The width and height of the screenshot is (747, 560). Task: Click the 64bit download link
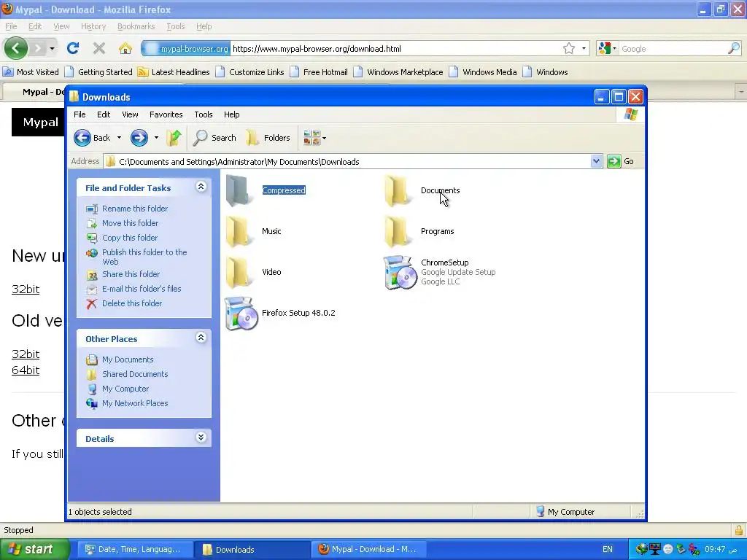tap(26, 370)
